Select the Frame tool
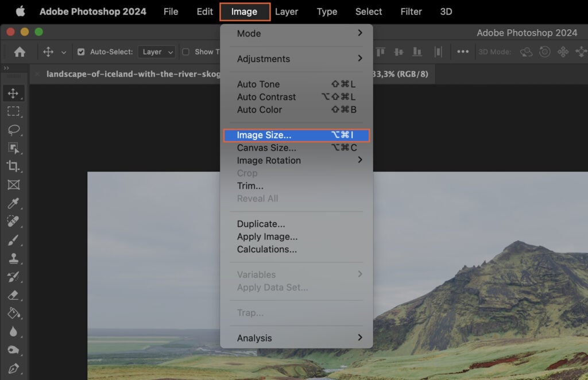This screenshot has width=588, height=380. coord(14,185)
